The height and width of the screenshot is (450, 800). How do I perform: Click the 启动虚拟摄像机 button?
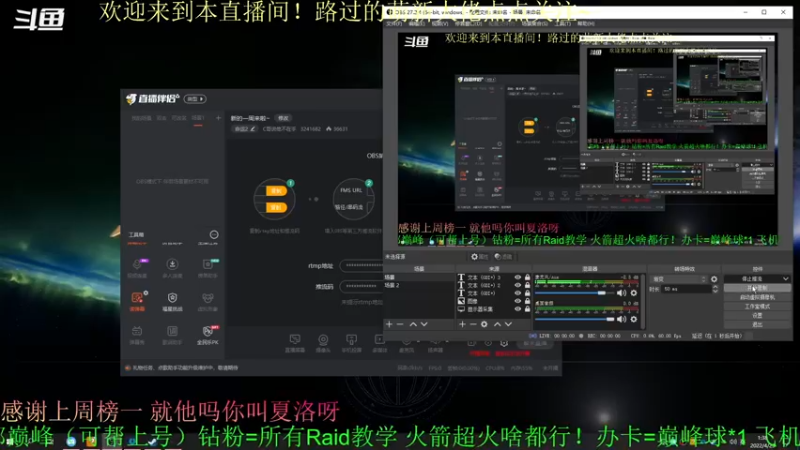tap(757, 297)
